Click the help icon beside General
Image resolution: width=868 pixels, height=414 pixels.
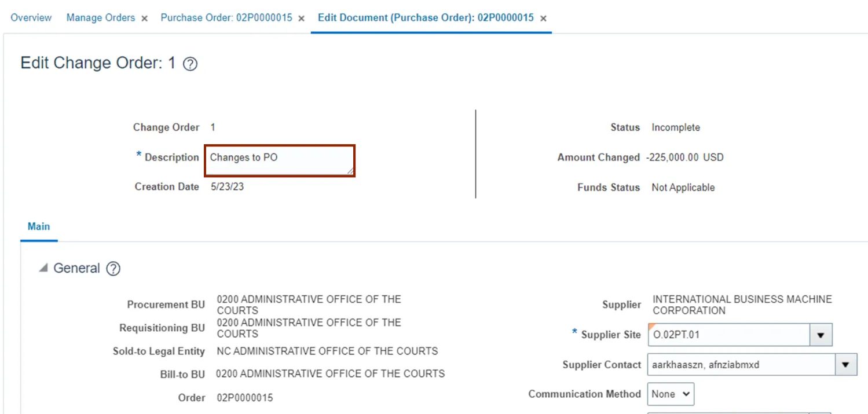pyautogui.click(x=113, y=269)
